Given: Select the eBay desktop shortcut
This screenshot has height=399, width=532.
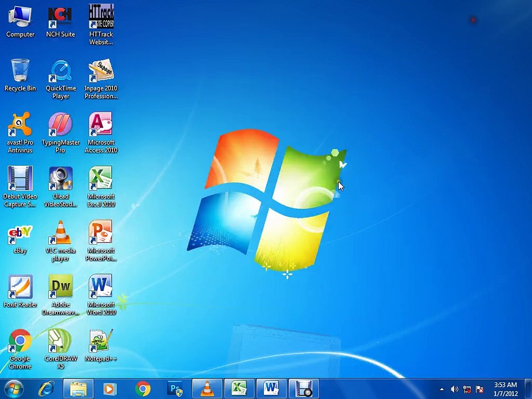Looking at the screenshot, I should pyautogui.click(x=20, y=239).
